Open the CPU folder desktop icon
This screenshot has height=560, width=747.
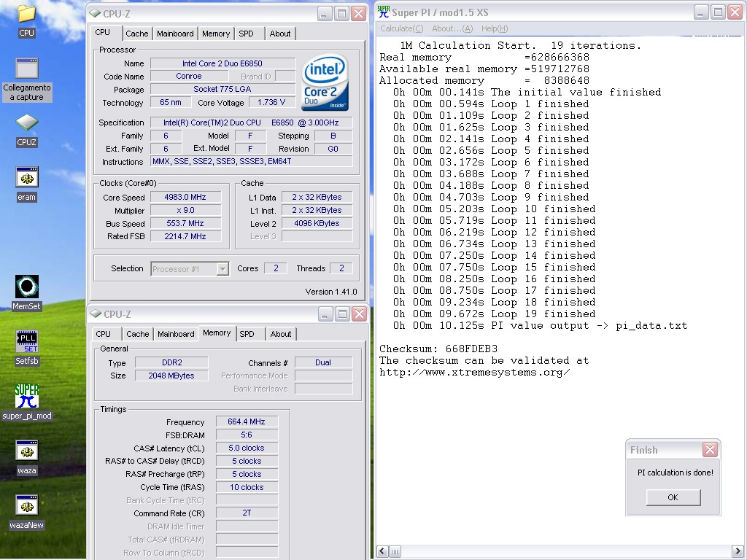(27, 13)
